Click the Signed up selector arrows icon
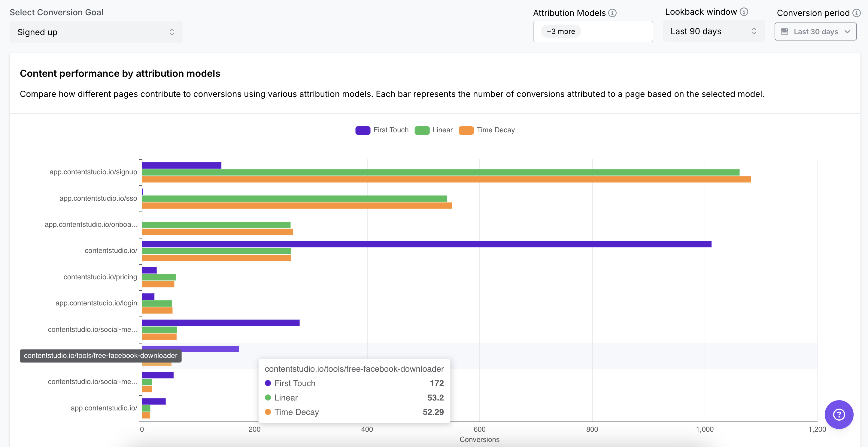This screenshot has width=868, height=447. (x=171, y=32)
